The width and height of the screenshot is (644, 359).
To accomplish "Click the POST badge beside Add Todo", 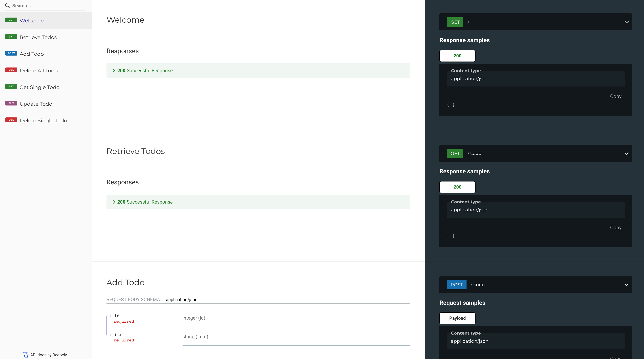I will click(11, 53).
